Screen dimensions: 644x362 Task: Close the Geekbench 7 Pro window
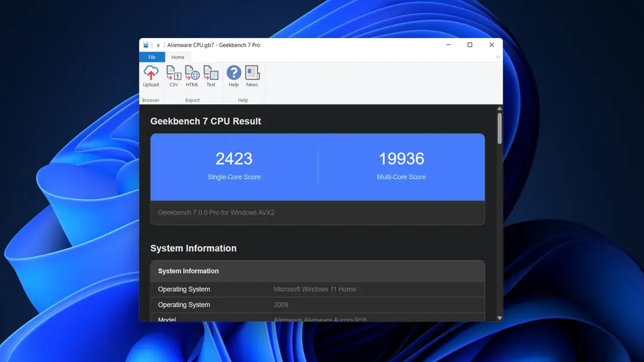[491, 45]
